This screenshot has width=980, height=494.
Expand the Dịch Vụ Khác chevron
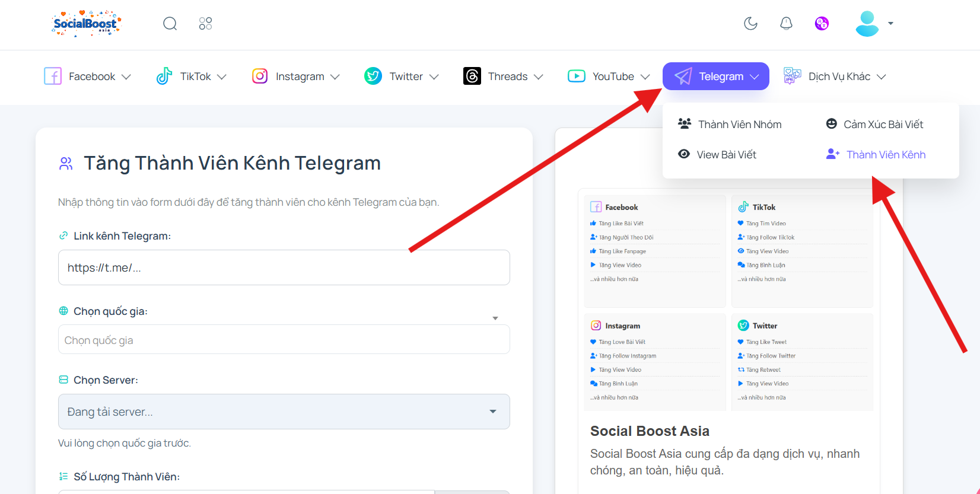click(x=882, y=77)
